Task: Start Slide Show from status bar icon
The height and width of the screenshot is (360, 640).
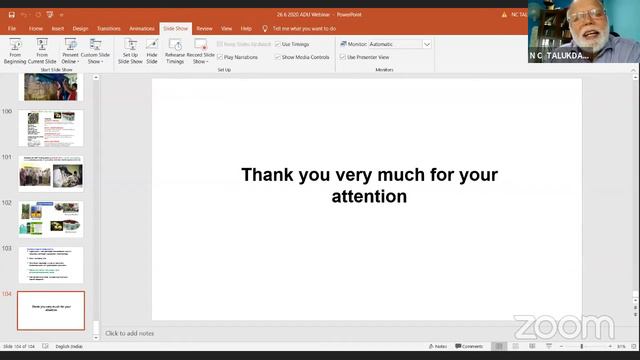Action: [x=549, y=346]
